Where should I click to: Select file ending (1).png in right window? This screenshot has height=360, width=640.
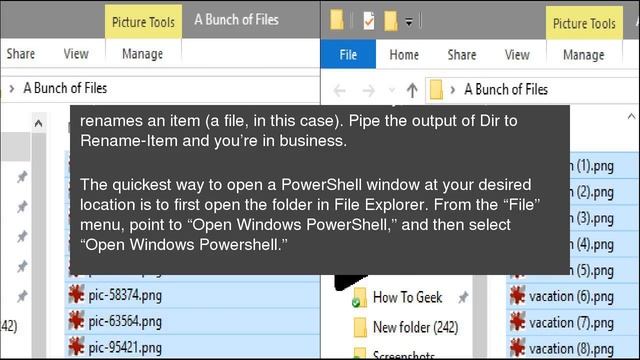coord(604,166)
